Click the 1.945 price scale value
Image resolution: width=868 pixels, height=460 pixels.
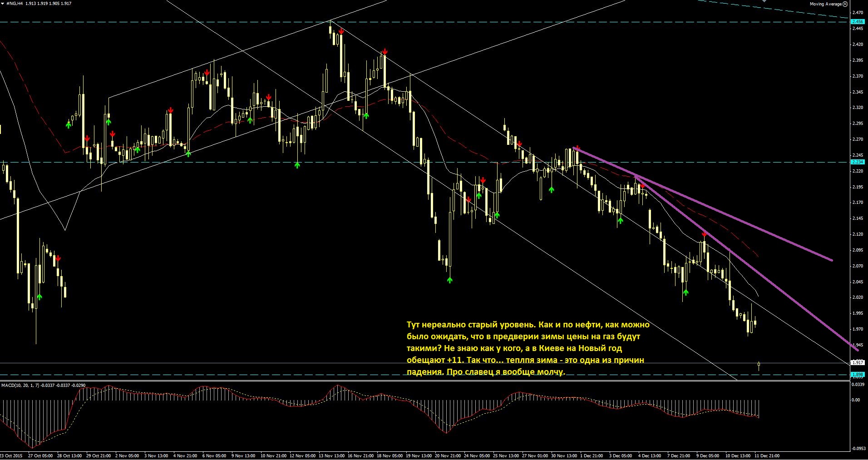(x=858, y=345)
